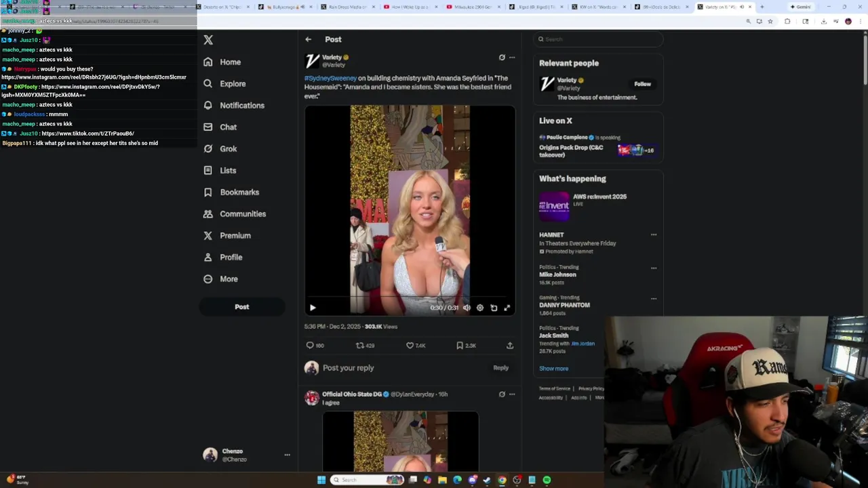Screen dimensions: 868x488
Task: Expand the More menu in the sidebar
Action: (x=220, y=279)
